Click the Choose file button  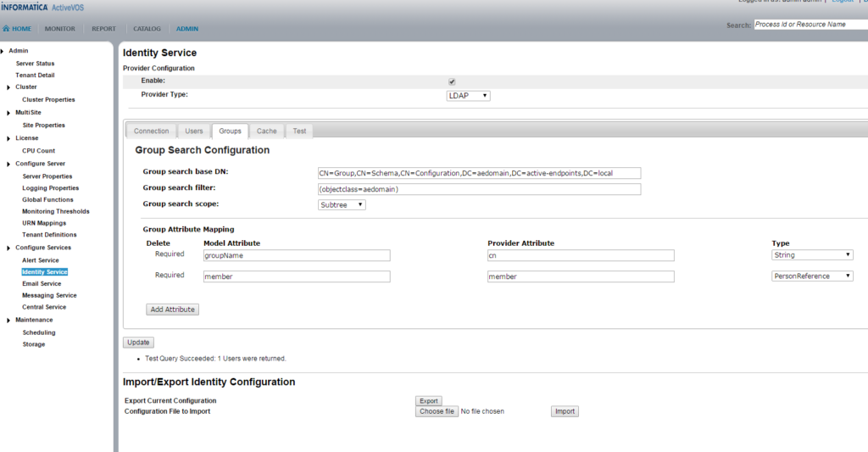click(437, 411)
